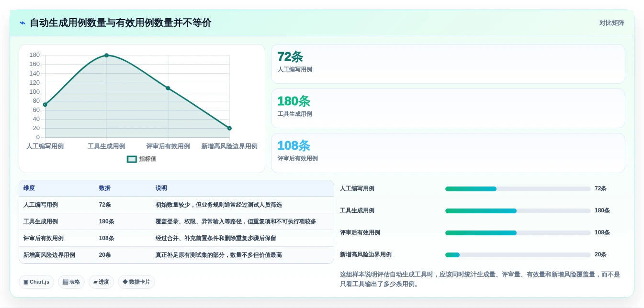Image resolution: width=644 pixels, height=308 pixels.
Task: Click the 108条 cell in the table
Action: (x=107, y=238)
